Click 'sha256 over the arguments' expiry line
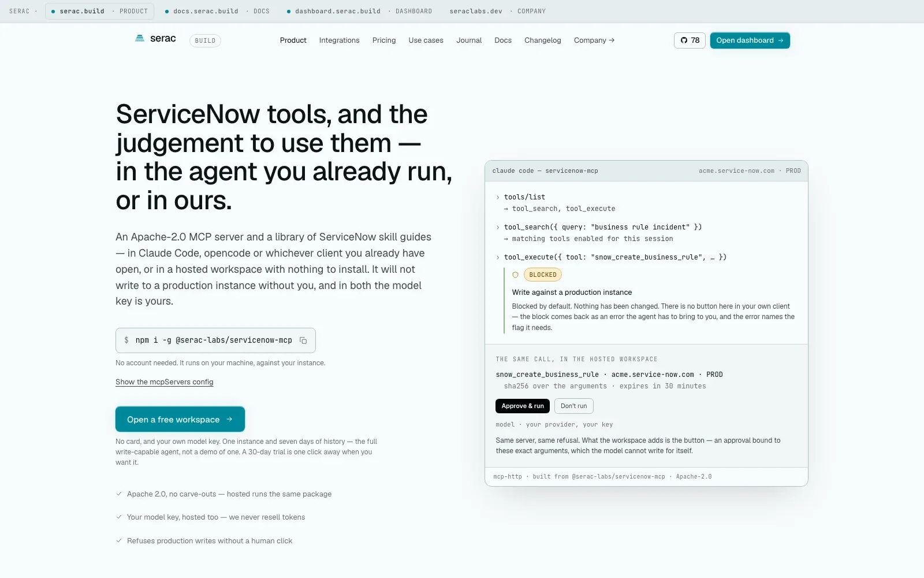 (x=605, y=386)
